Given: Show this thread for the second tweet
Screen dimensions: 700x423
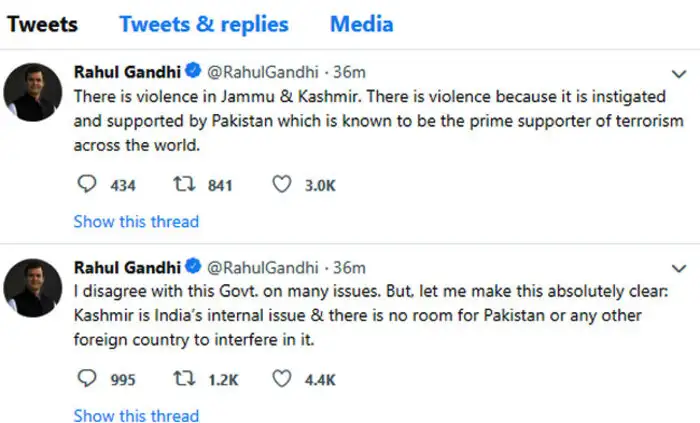Looking at the screenshot, I should (x=136, y=415).
